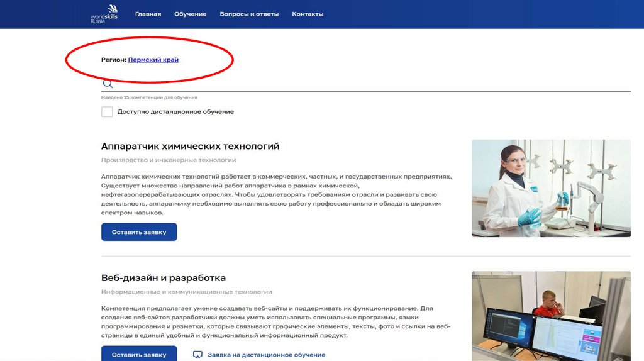Open the Главная menu item
This screenshot has height=361, width=644.
point(148,14)
